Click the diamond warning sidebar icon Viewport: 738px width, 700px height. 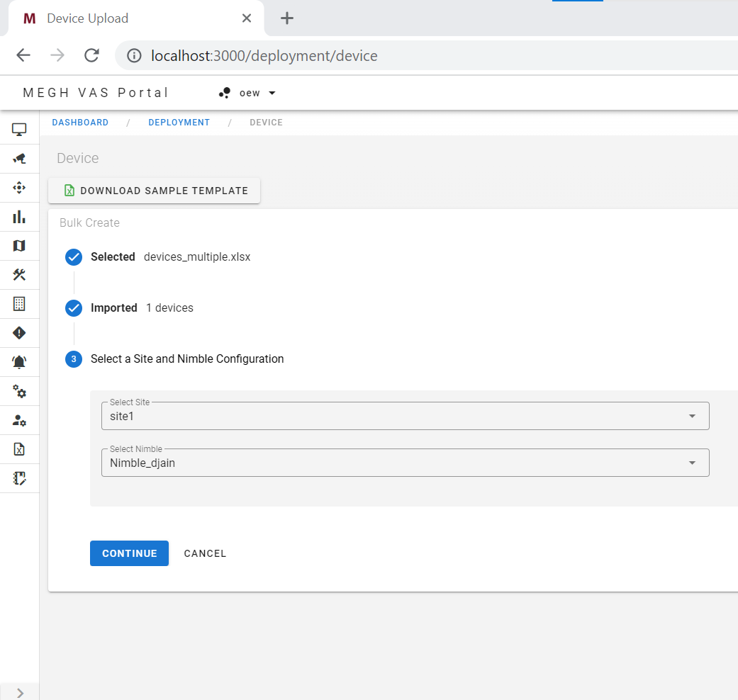[19, 333]
